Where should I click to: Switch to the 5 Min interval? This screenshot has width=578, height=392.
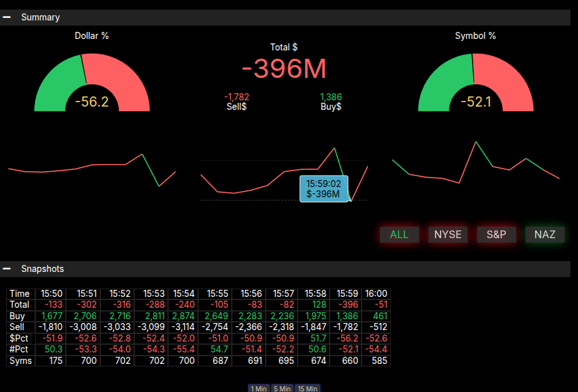[x=282, y=388]
